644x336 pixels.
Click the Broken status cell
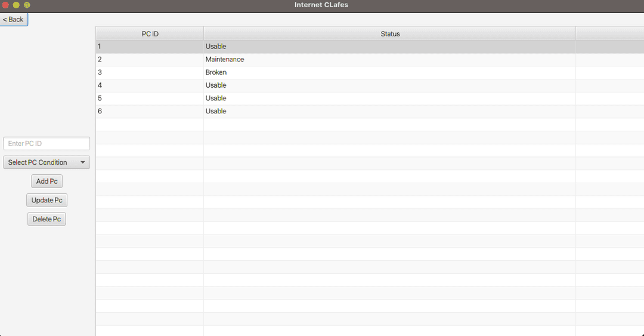(x=216, y=72)
